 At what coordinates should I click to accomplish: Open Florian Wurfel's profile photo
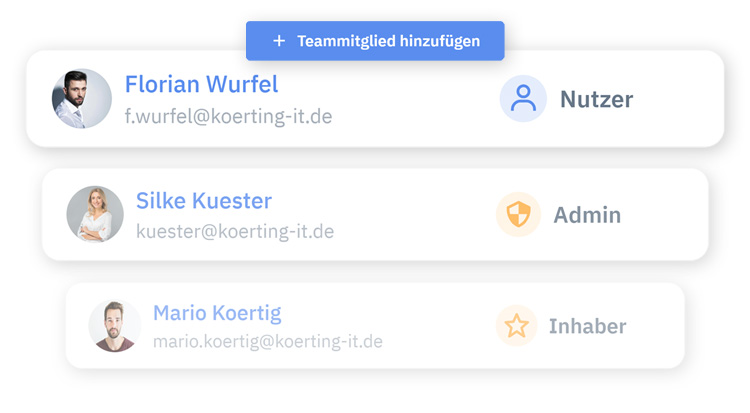point(82,99)
